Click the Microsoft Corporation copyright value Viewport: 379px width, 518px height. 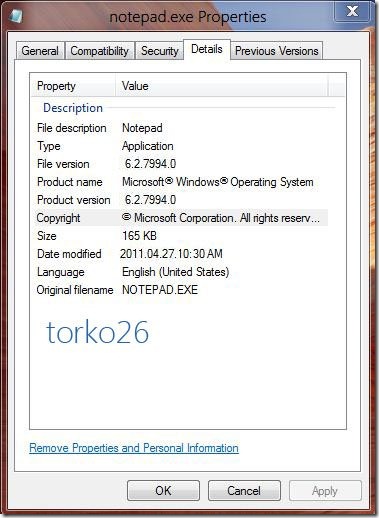[221, 218]
